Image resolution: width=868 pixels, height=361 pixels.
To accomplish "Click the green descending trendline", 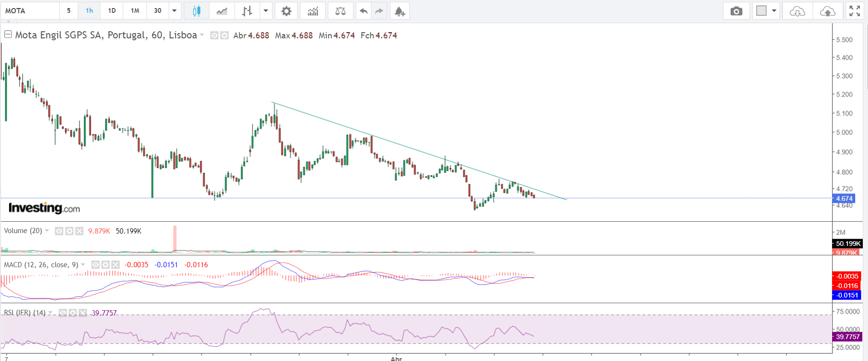I will [419, 151].
